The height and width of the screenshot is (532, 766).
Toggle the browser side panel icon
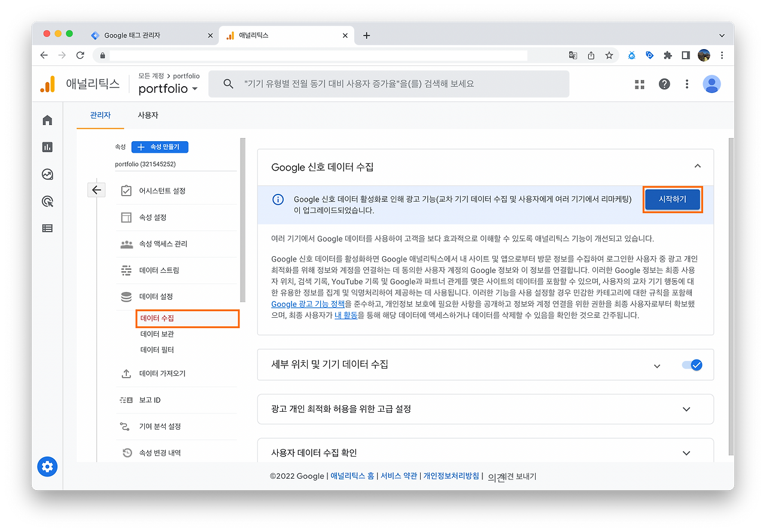[686, 55]
